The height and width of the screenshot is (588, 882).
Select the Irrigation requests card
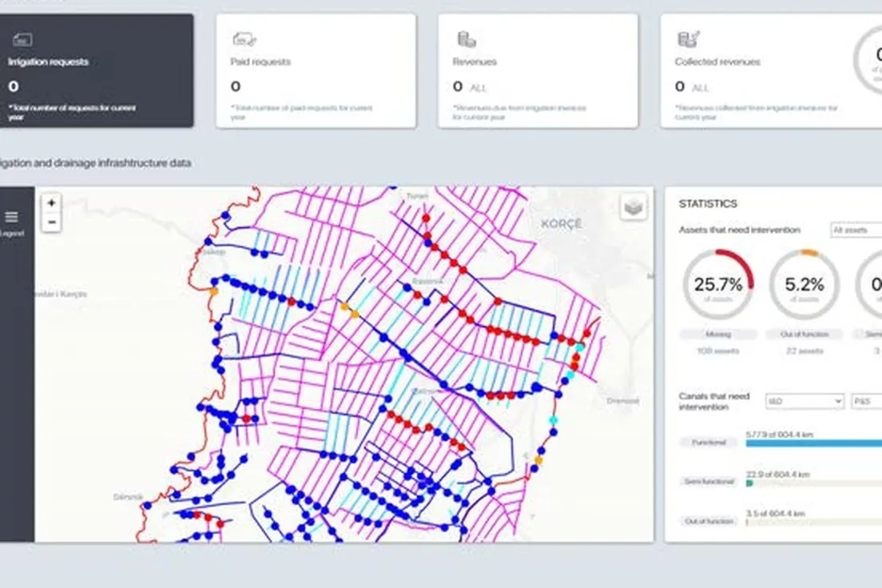[x=96, y=71]
